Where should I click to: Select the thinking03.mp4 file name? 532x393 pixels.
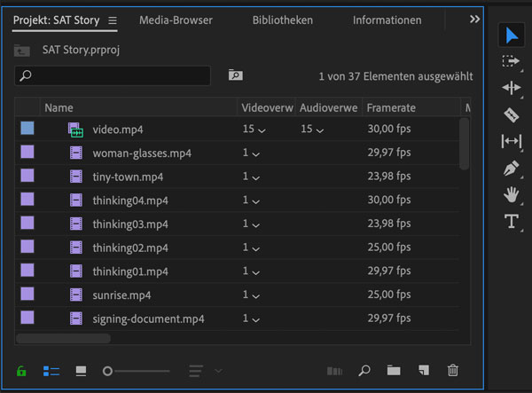pos(130,224)
